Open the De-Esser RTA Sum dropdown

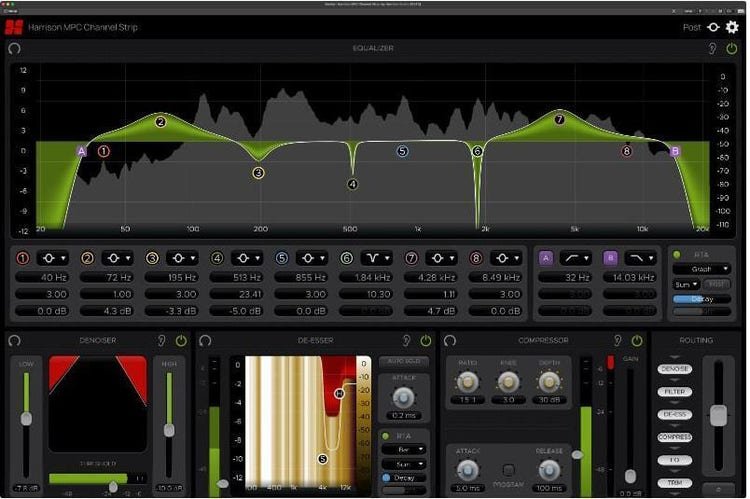404,464
